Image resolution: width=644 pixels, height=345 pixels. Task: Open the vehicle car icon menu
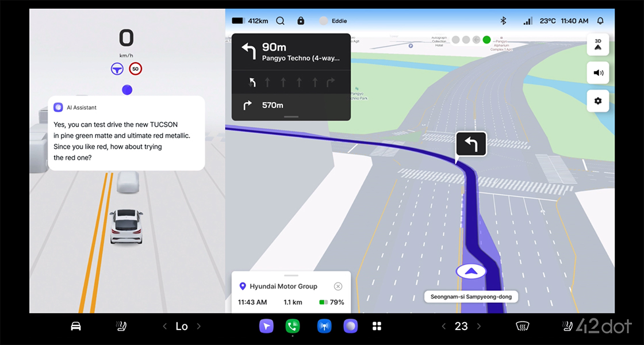(x=75, y=326)
